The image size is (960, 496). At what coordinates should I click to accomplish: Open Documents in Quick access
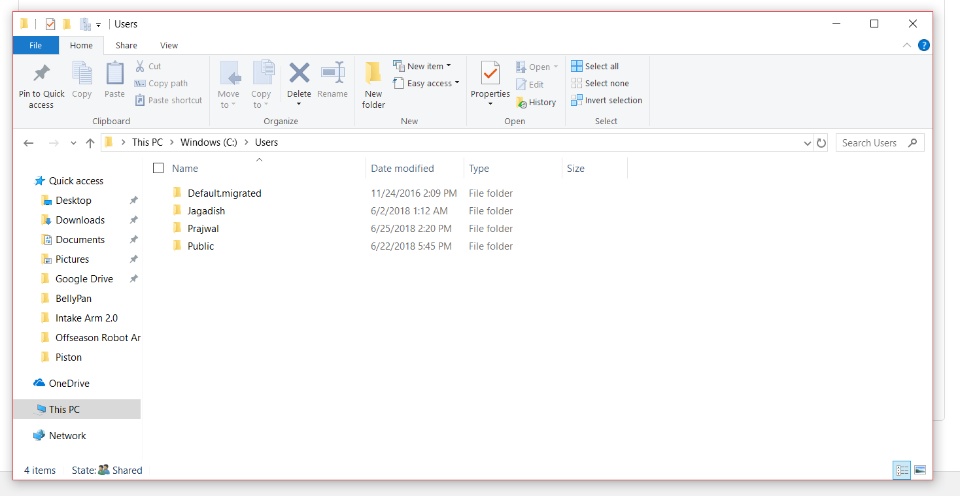point(80,239)
